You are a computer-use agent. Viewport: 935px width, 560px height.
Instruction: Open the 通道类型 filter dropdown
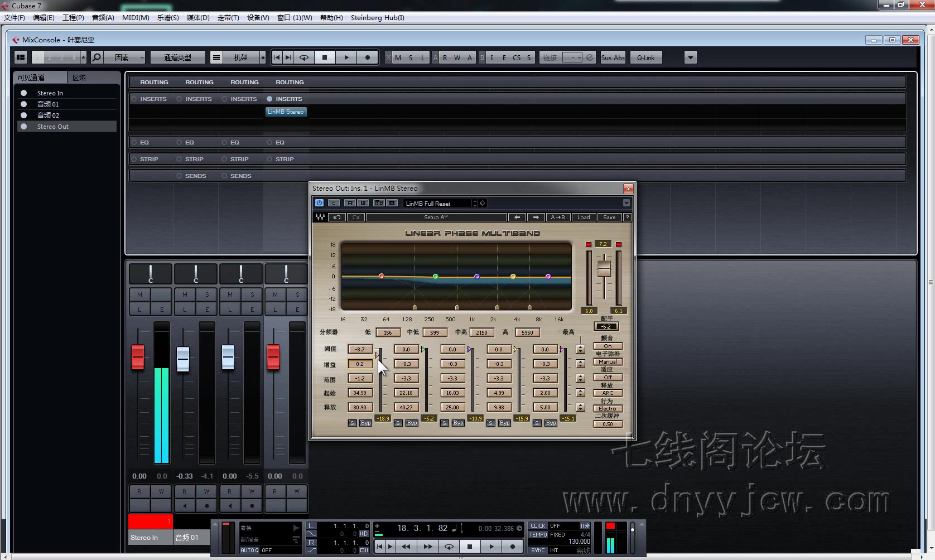pos(177,57)
